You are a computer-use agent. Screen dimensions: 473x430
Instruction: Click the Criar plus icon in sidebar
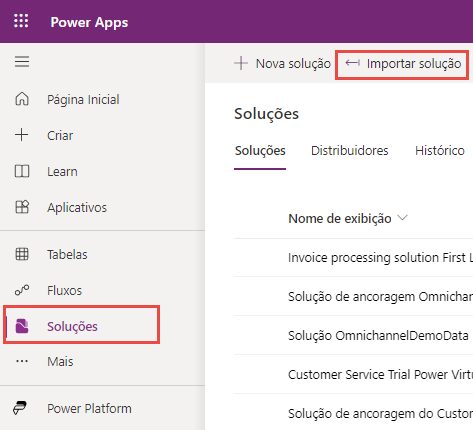point(22,135)
